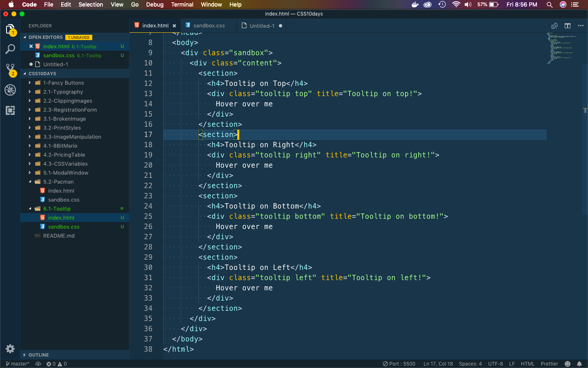Click line number 25 in the gutter
Viewport: 588px width, 368px height.
coord(148,216)
